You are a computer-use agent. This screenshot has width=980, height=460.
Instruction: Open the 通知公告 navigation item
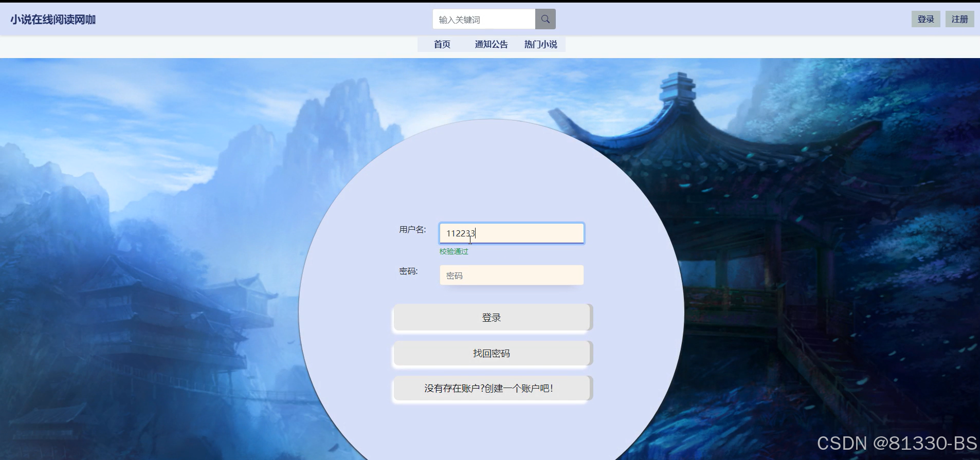click(491, 44)
